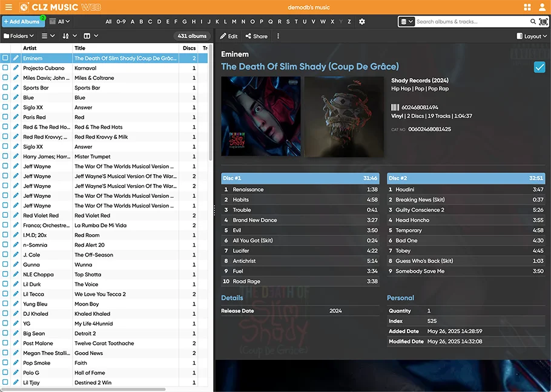This screenshot has height=392, width=551.
Task: Open the barcode scanner icon
Action: pyautogui.click(x=543, y=21)
